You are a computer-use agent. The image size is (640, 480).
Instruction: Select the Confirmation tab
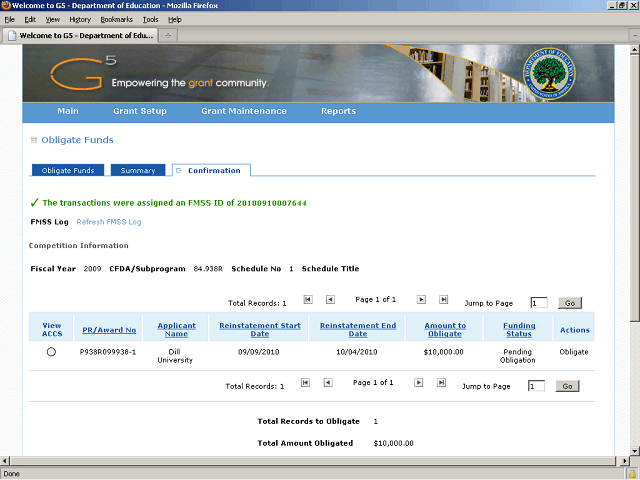211,170
